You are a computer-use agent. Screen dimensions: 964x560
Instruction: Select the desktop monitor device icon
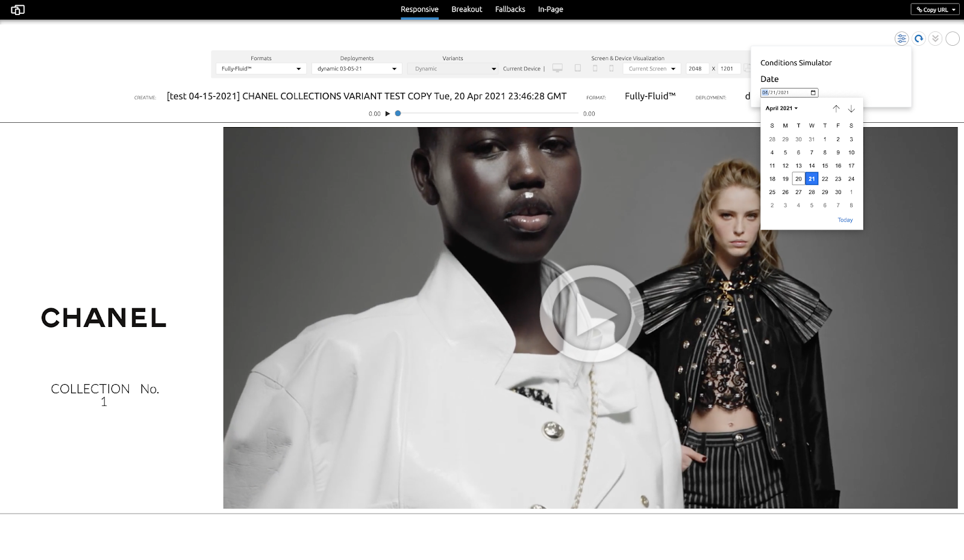[x=557, y=68]
